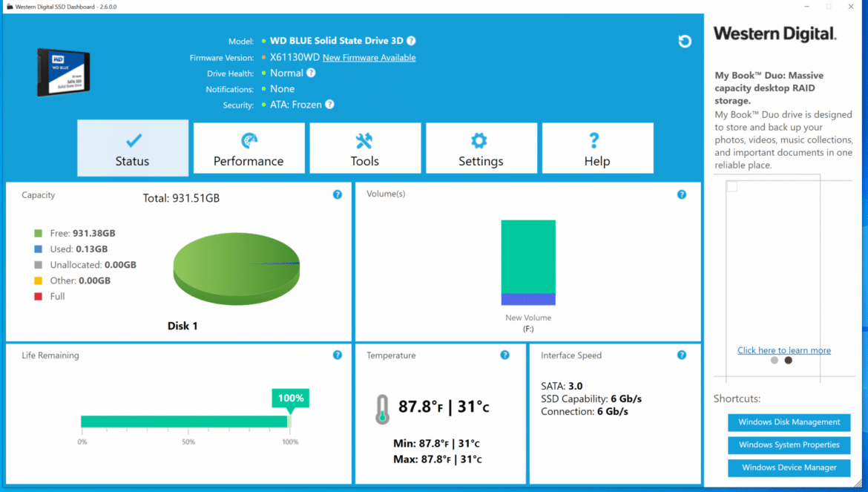Click the Min temperature reading
This screenshot has width=868, height=492.
[x=437, y=443]
